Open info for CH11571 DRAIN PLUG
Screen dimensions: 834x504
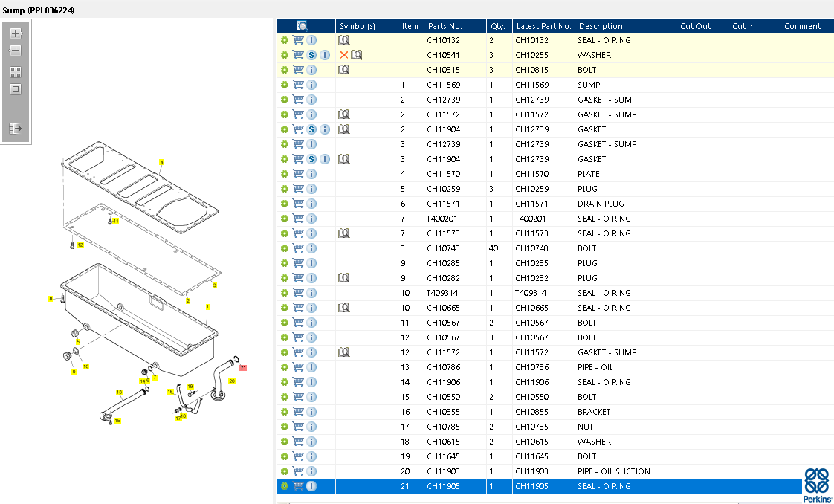(311, 204)
